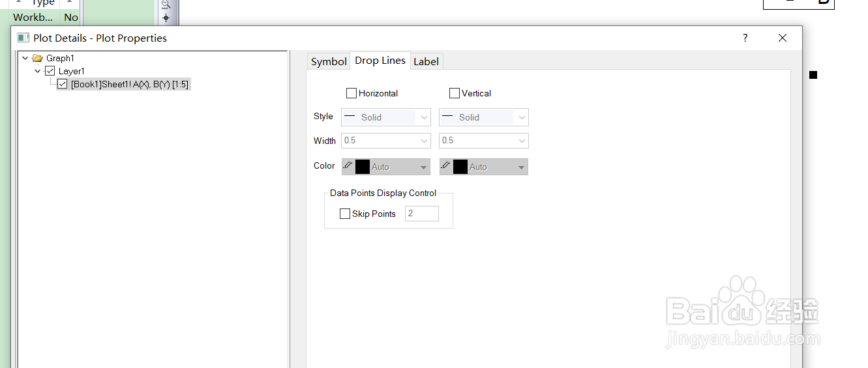This screenshot has width=868, height=368.
Task: Click the Graph1 folder icon
Action: (37, 58)
